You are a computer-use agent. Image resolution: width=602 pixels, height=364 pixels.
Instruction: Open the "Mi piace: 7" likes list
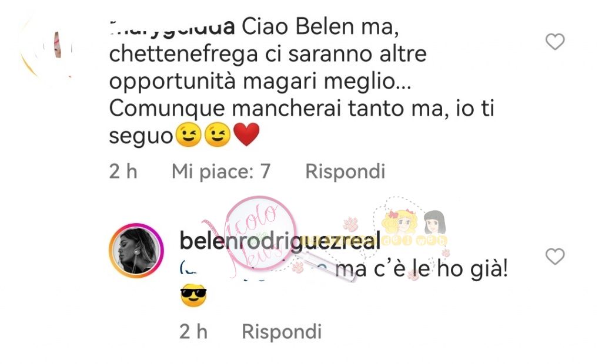coord(221,171)
